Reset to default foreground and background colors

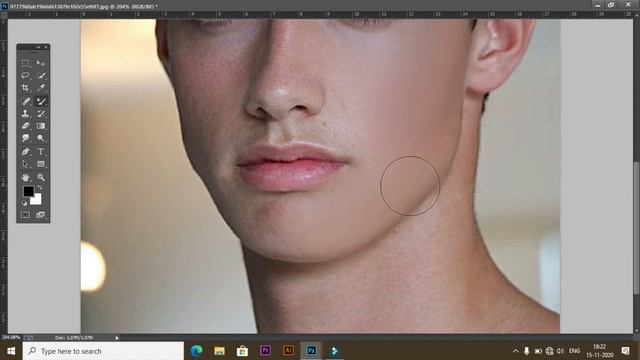24,203
